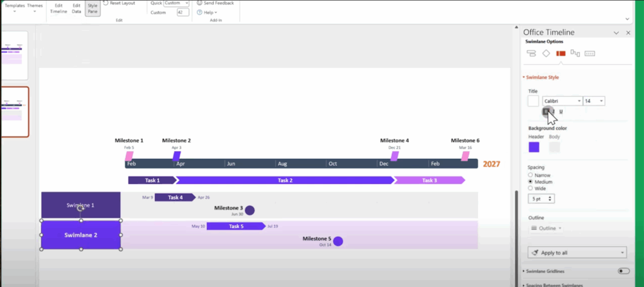Viewport: 644px width, 287px height.
Task: Select Medium spacing radio button
Action: pyautogui.click(x=530, y=181)
